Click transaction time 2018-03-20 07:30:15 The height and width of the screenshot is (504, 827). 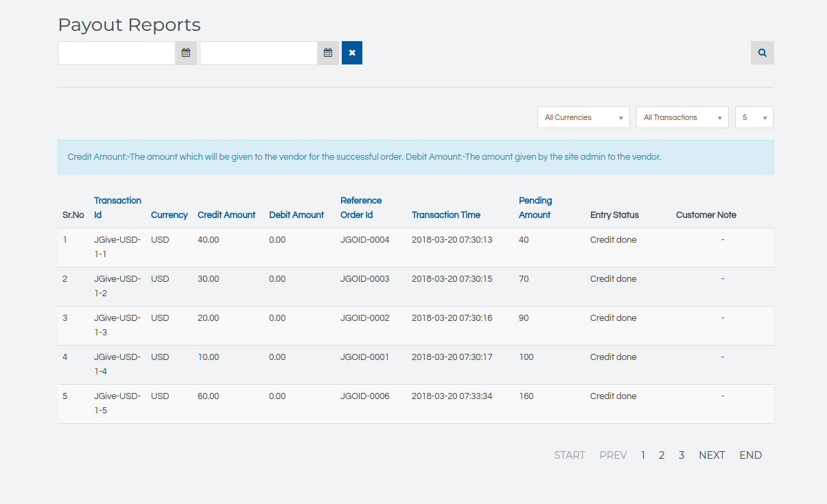point(452,279)
